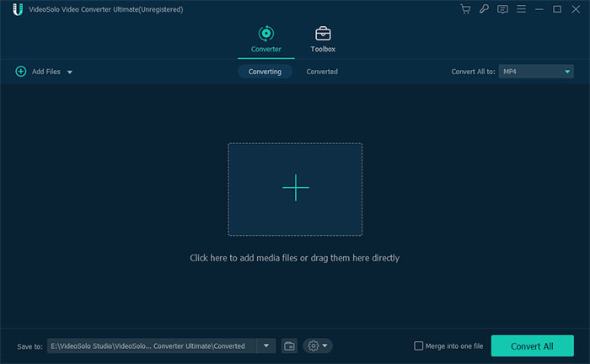Open the Toolbox briefcase icon
This screenshot has height=364, width=590.
(x=323, y=34)
